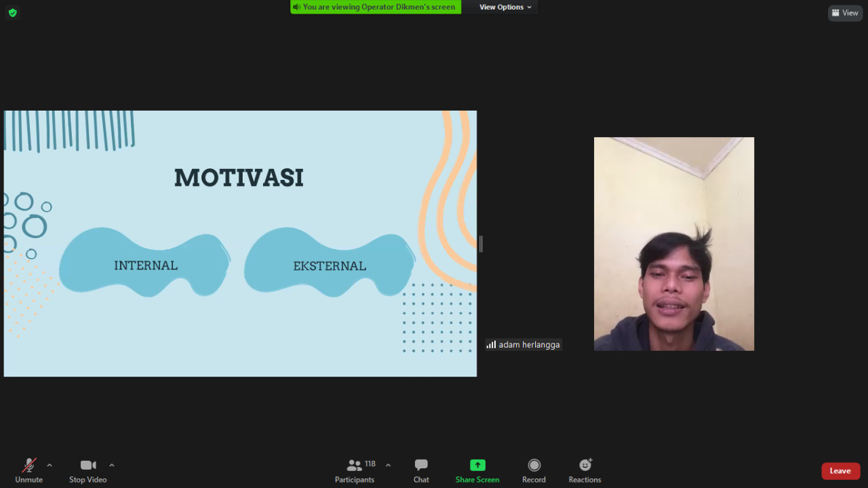Leave the meeting
The height and width of the screenshot is (488, 868).
pyautogui.click(x=841, y=471)
